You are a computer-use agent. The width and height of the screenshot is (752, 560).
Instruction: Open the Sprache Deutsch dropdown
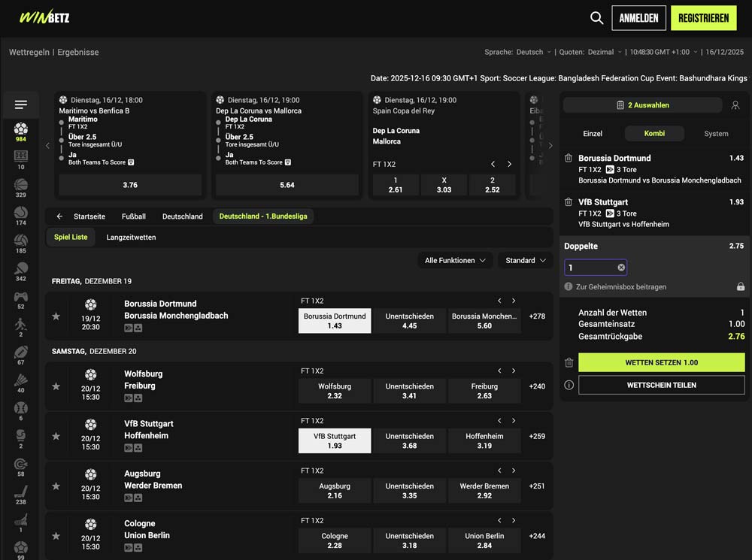coord(531,52)
